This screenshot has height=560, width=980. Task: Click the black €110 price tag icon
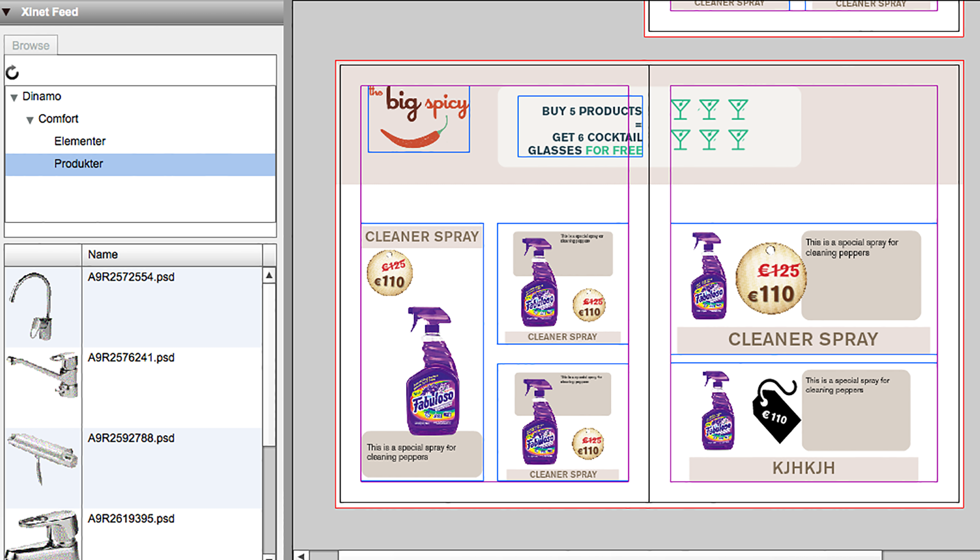coord(776,411)
